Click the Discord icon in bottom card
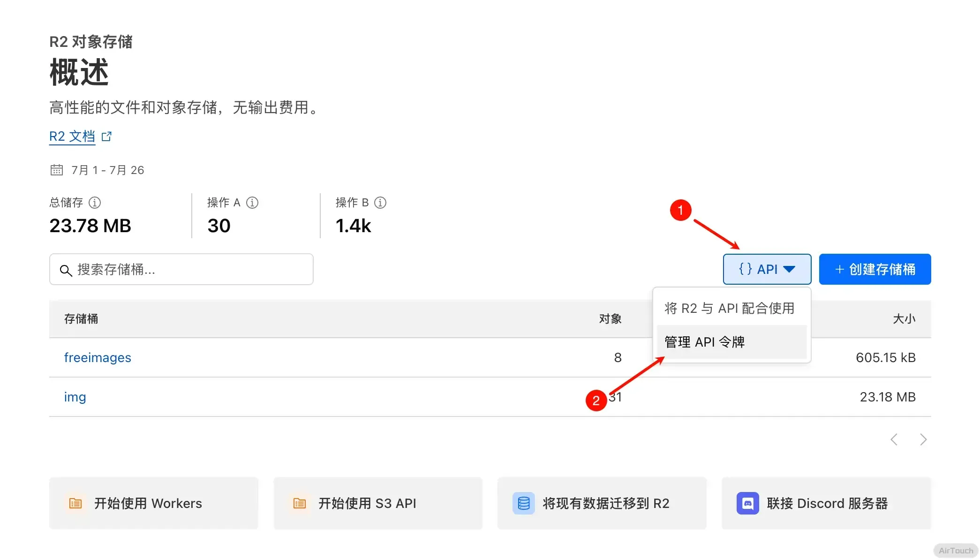This screenshot has height=560, width=980. point(747,503)
